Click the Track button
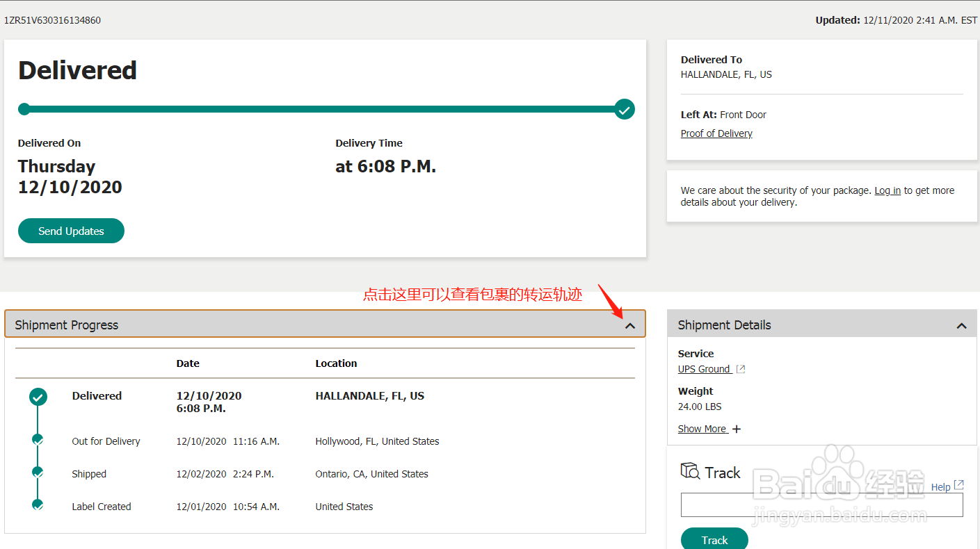 click(x=714, y=540)
